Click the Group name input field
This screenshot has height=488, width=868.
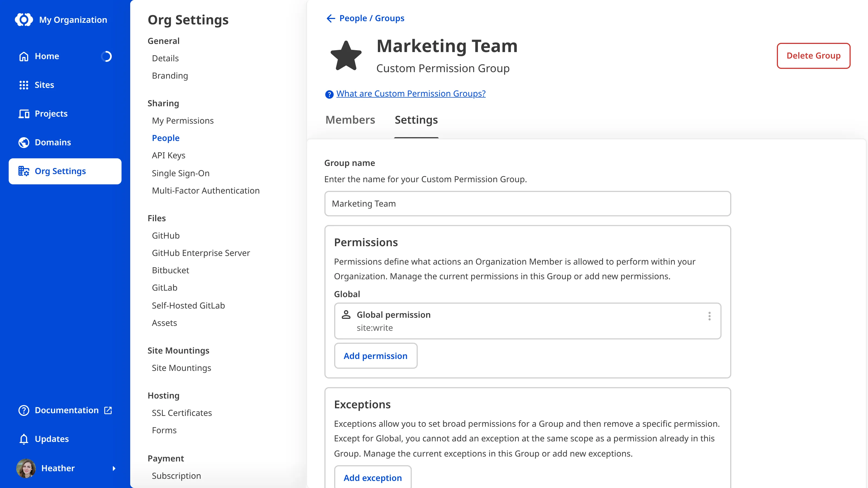(x=527, y=203)
